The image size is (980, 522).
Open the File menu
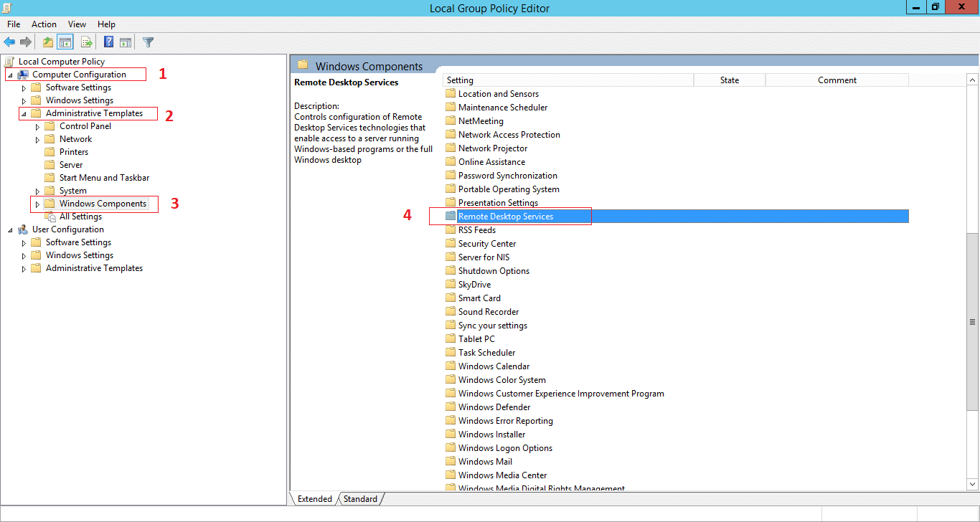[x=14, y=24]
